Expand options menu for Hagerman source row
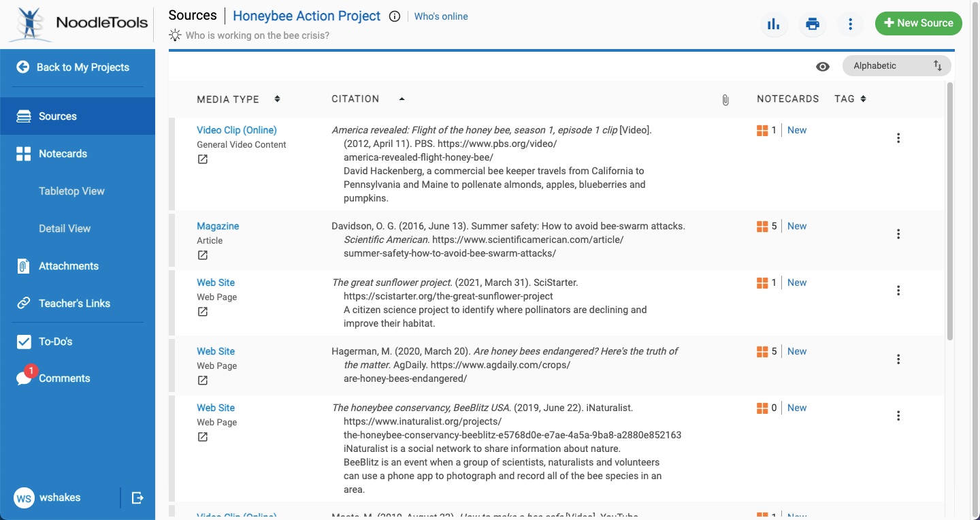The height and width of the screenshot is (520, 980). tap(898, 359)
